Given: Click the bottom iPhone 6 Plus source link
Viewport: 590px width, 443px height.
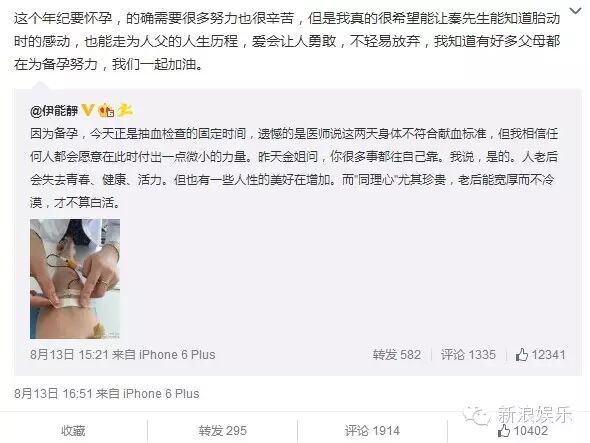Looking at the screenshot, I should pyautogui.click(x=161, y=394).
